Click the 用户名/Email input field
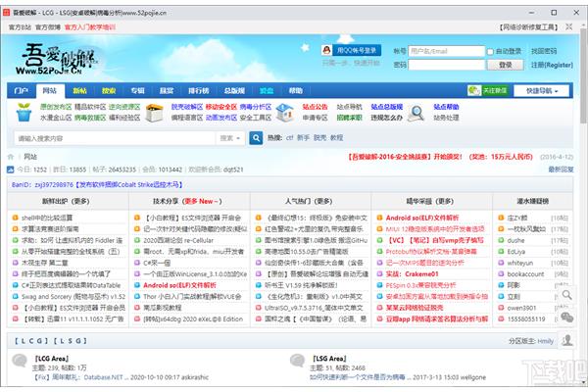This screenshot has width=588, height=392. (x=446, y=51)
